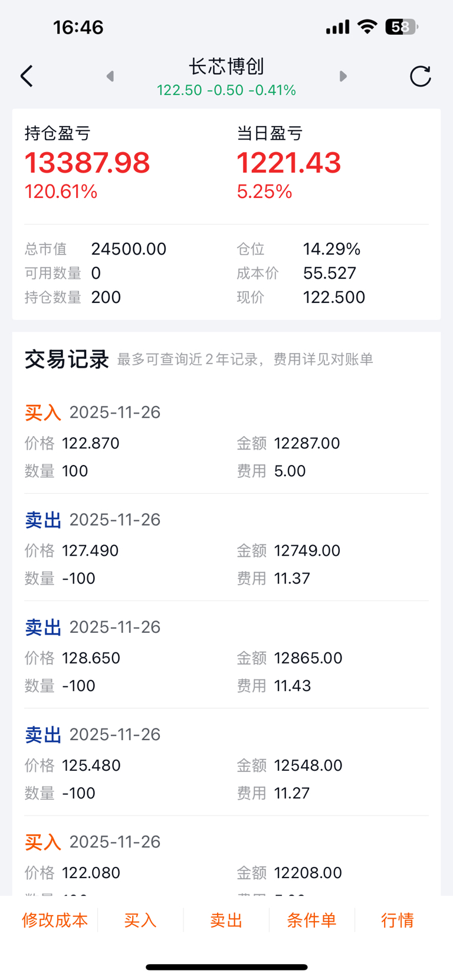The height and width of the screenshot is (980, 453).
Task: Open the 卖出 record at price 127.490
Action: coord(226,549)
